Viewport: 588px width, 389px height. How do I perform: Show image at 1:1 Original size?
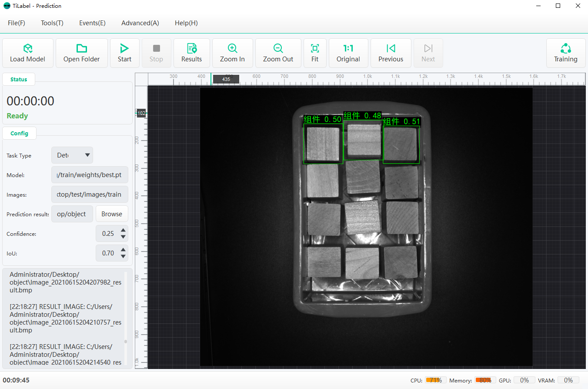(x=348, y=53)
